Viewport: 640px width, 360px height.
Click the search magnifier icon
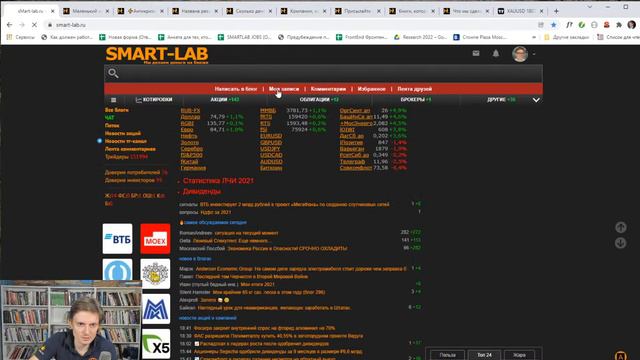tap(113, 73)
